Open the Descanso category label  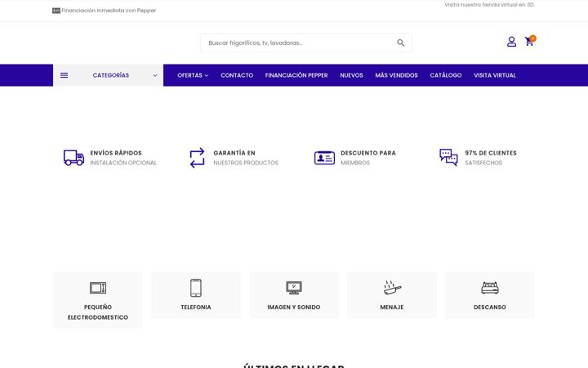point(490,307)
